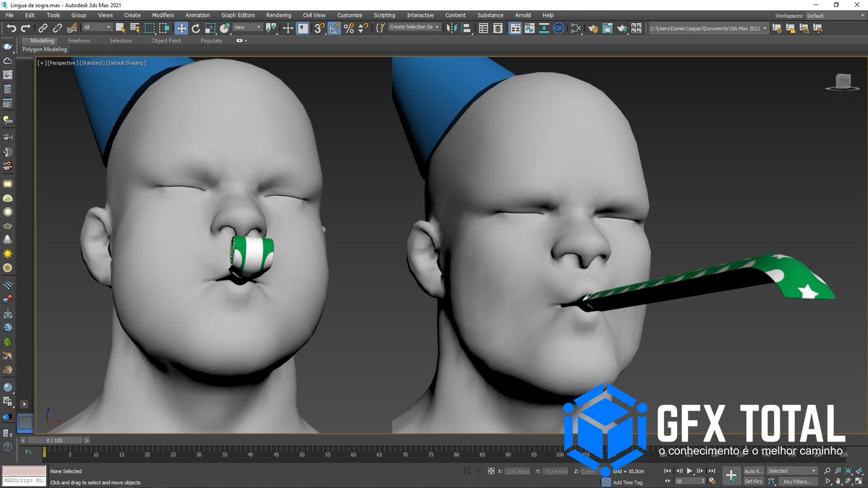Open the Create Selection Set dropdown
Screen dimensions: 868x488
point(414,27)
